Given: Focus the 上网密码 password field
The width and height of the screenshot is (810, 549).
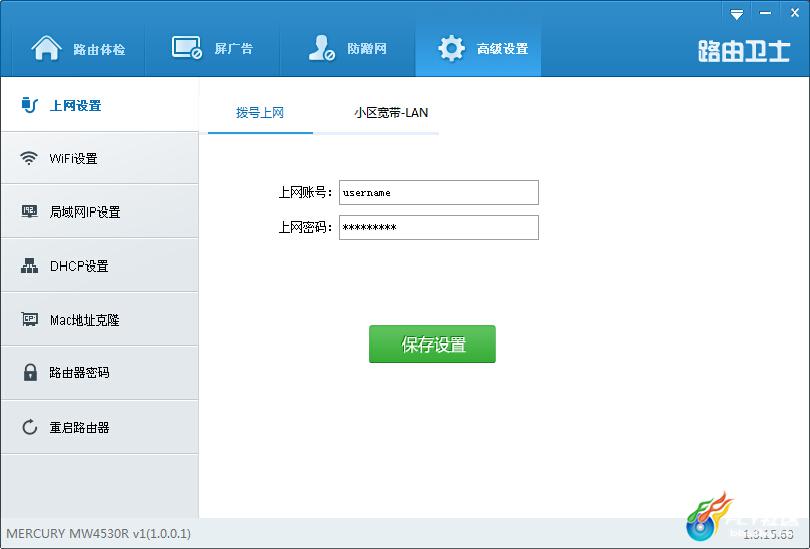Looking at the screenshot, I should point(439,228).
